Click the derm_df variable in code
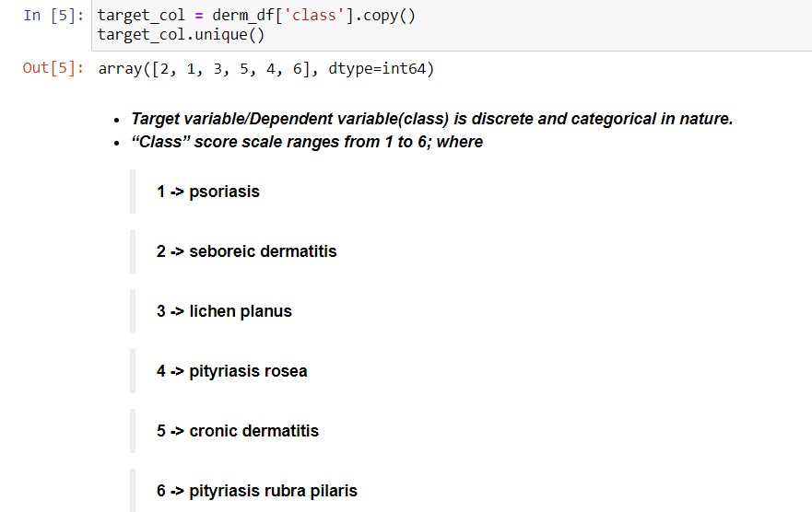This screenshot has width=812, height=512. click(242, 16)
